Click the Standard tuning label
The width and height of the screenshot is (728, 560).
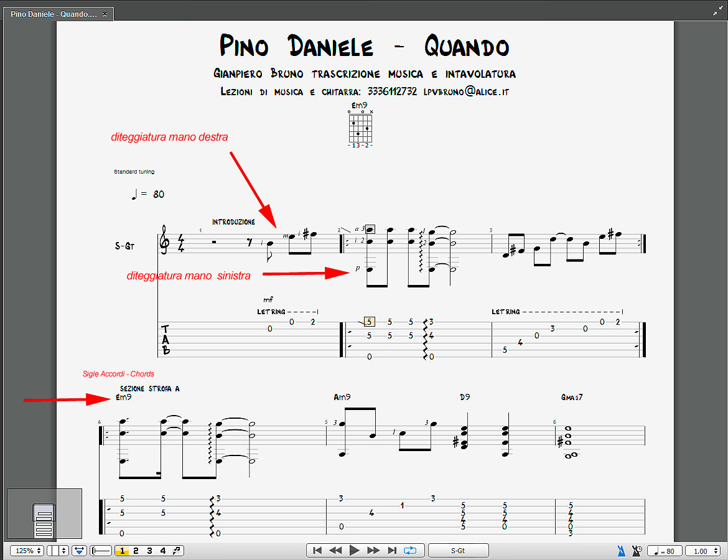134,172
